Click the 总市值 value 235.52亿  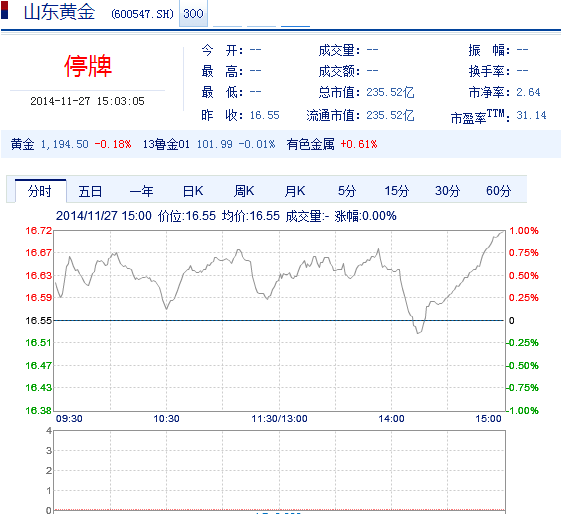(x=390, y=92)
